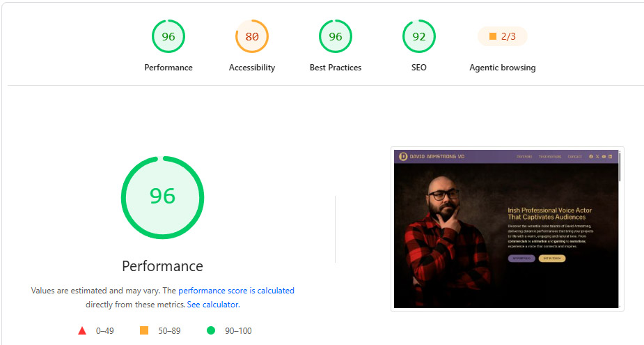This screenshot has height=345, width=644.
Task: Click the YouTube icon in the preview header
Action: point(604,157)
